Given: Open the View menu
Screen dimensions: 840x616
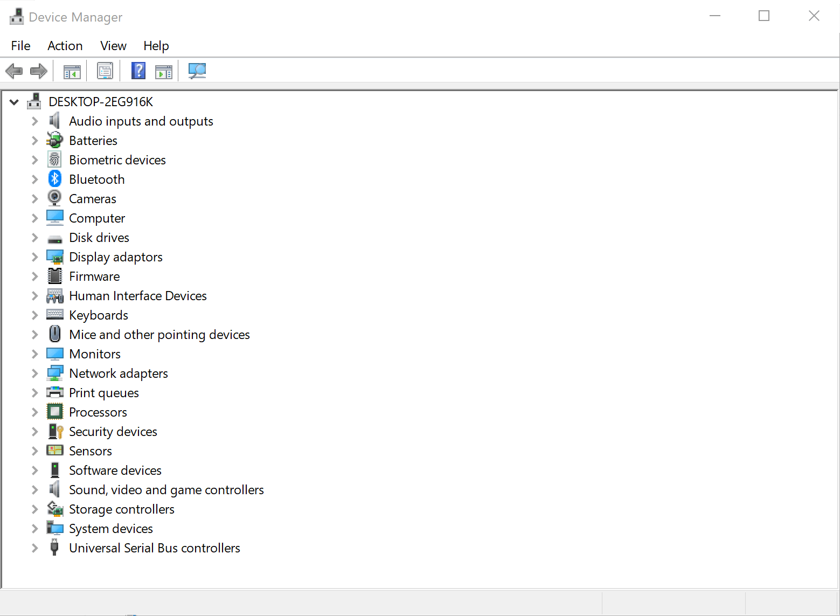Looking at the screenshot, I should pos(114,46).
